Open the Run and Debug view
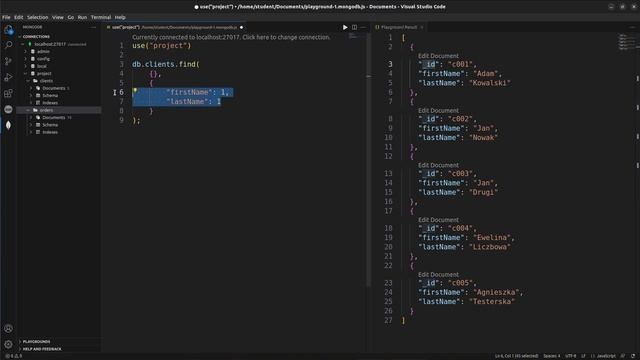The height and width of the screenshot is (360, 640). [8, 77]
